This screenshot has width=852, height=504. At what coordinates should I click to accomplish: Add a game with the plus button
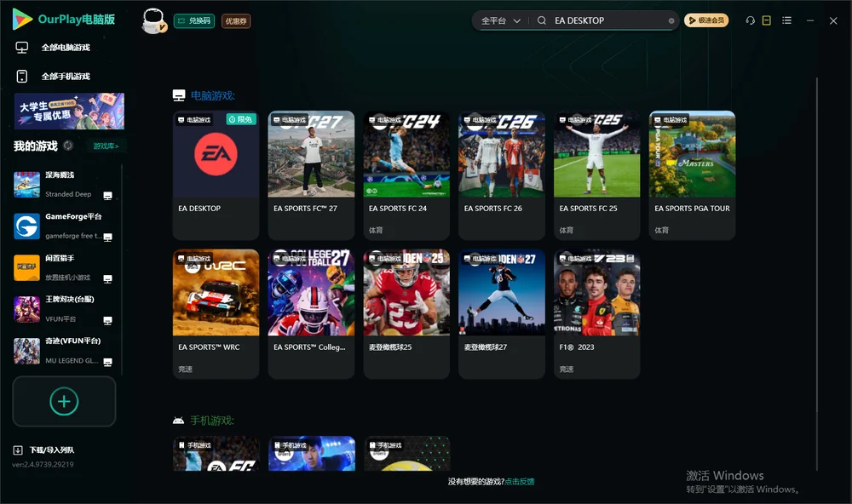pyautogui.click(x=64, y=401)
